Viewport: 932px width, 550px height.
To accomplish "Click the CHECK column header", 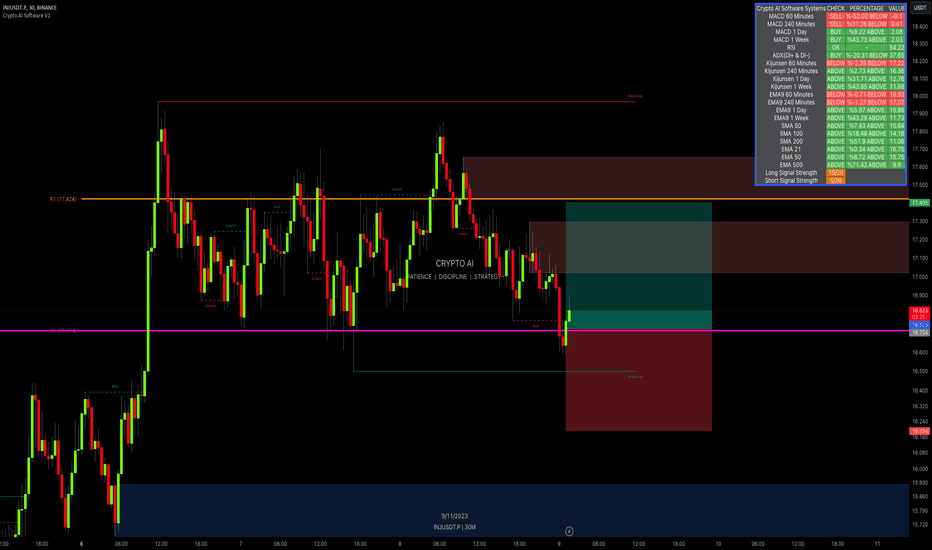I will pos(836,8).
